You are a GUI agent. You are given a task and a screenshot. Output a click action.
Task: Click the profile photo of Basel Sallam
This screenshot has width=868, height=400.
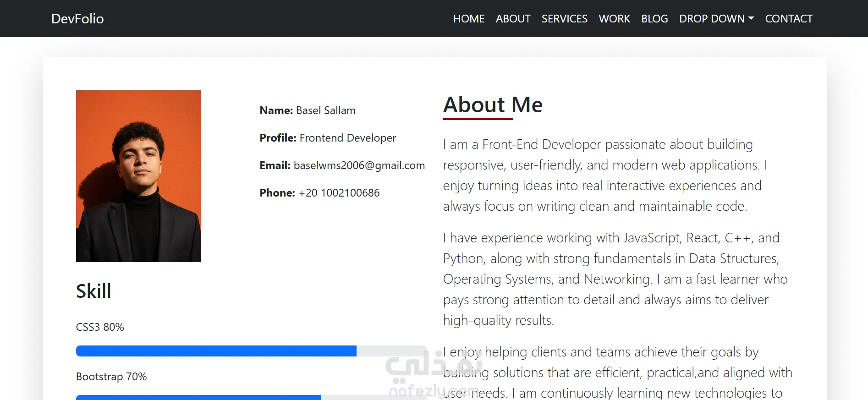138,176
